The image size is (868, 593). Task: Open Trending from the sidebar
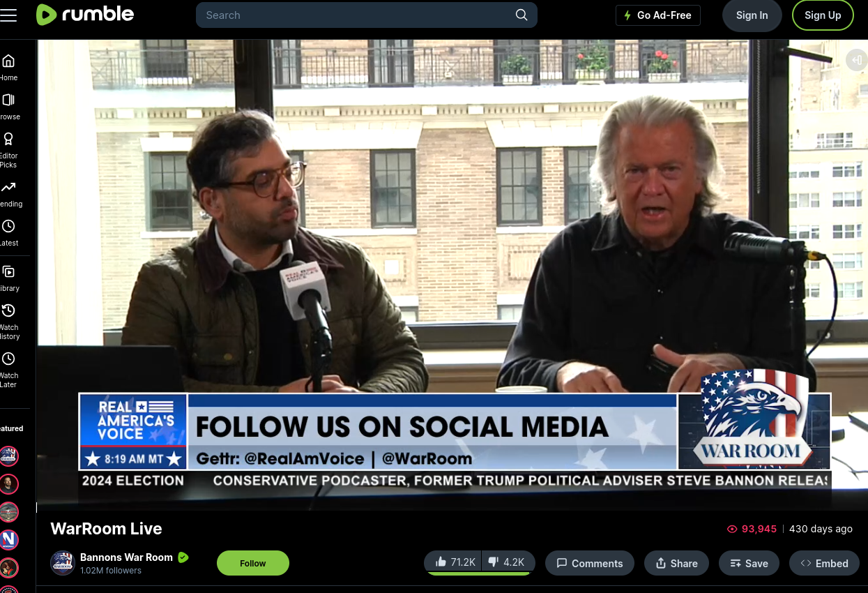9,194
